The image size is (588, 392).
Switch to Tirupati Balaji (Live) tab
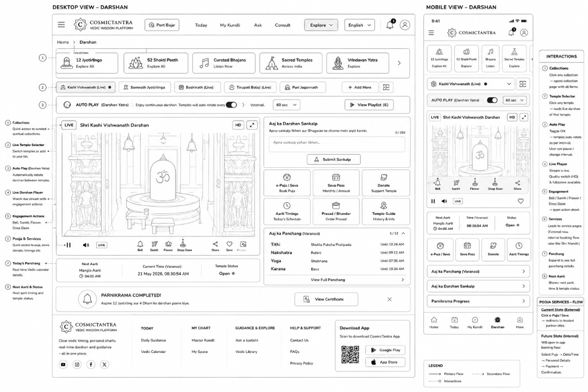click(250, 87)
